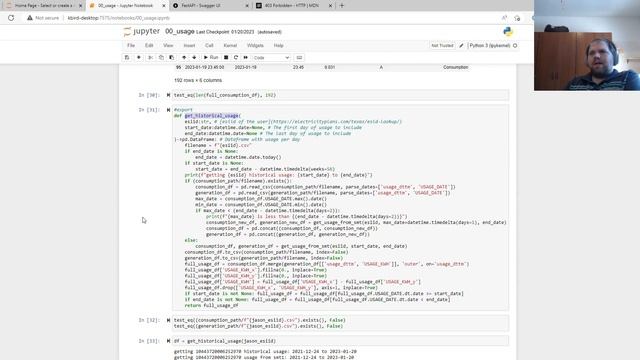Click the '192 rows × 6 columns' output text
The width and height of the screenshot is (640, 360).
pyautogui.click(x=198, y=80)
